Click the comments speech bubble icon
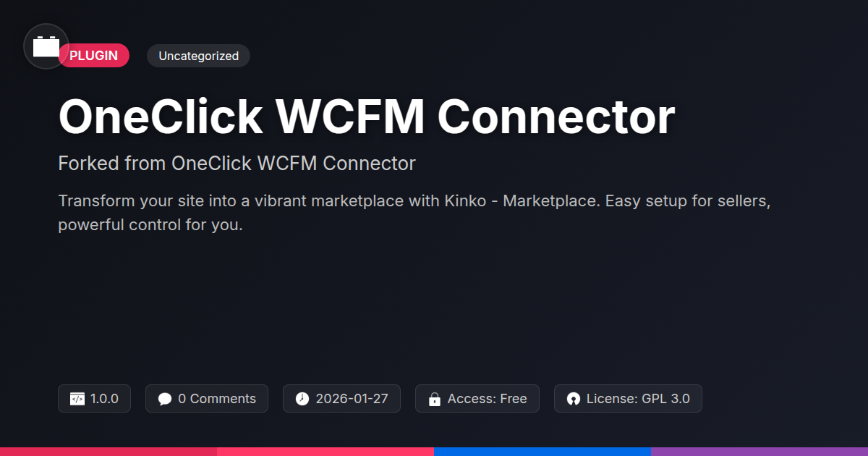This screenshot has width=868, height=456. pos(165,399)
